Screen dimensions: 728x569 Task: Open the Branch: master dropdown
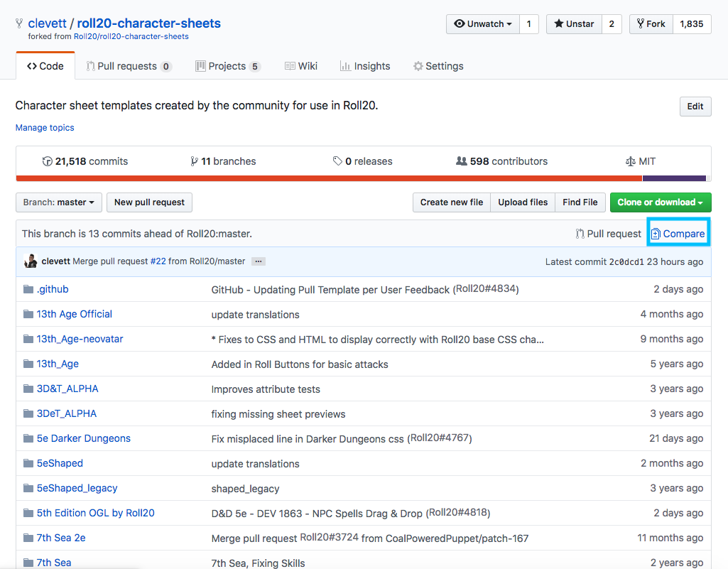coord(58,202)
